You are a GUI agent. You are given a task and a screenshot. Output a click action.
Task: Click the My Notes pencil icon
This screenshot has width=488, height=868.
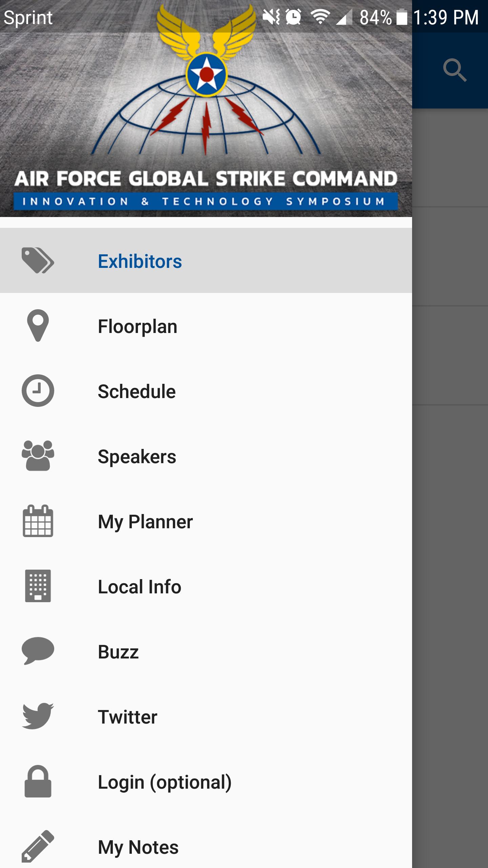click(38, 846)
